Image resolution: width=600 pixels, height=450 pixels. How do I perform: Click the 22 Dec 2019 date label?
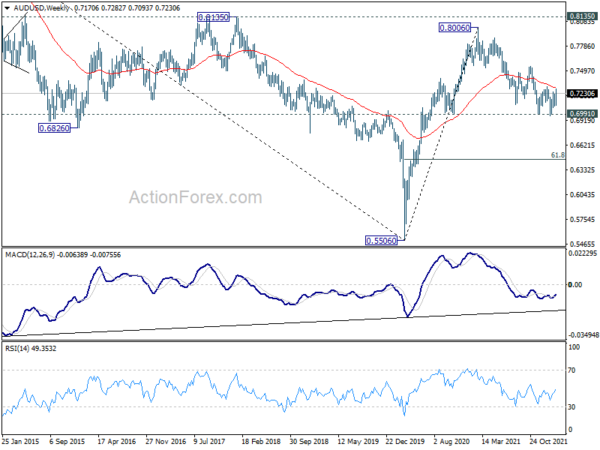pos(405,442)
